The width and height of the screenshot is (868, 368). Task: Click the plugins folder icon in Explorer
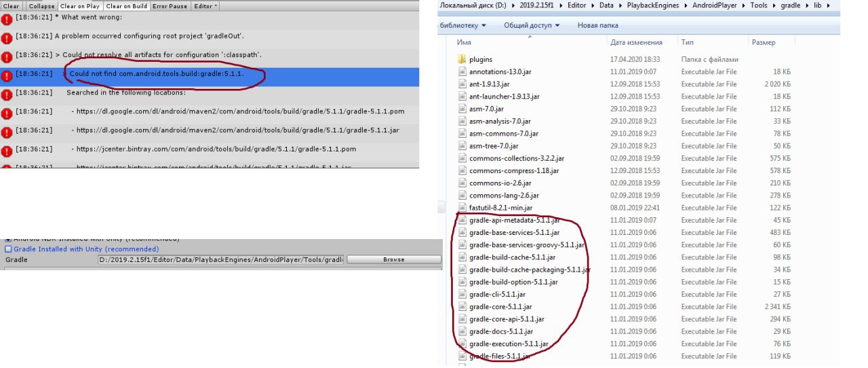[462, 59]
